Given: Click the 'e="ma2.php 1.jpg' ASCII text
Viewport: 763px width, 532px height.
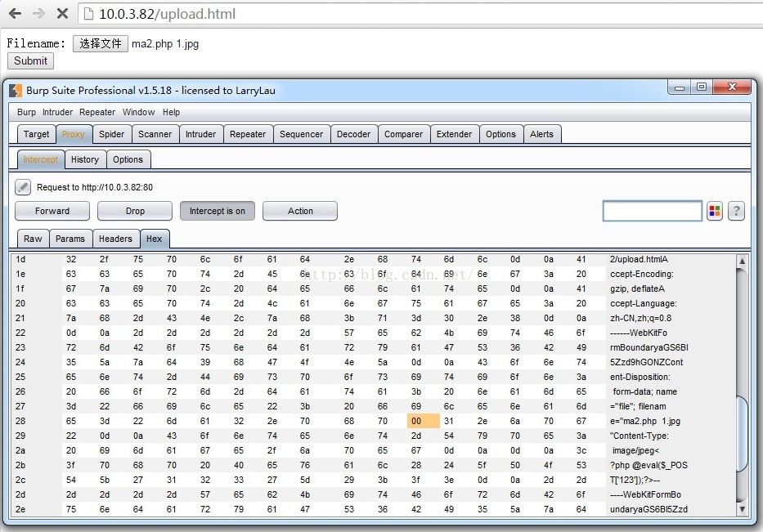Looking at the screenshot, I should click(645, 421).
